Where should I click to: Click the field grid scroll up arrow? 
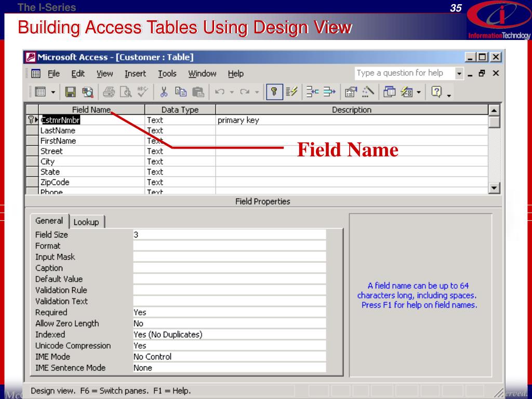[x=494, y=110]
